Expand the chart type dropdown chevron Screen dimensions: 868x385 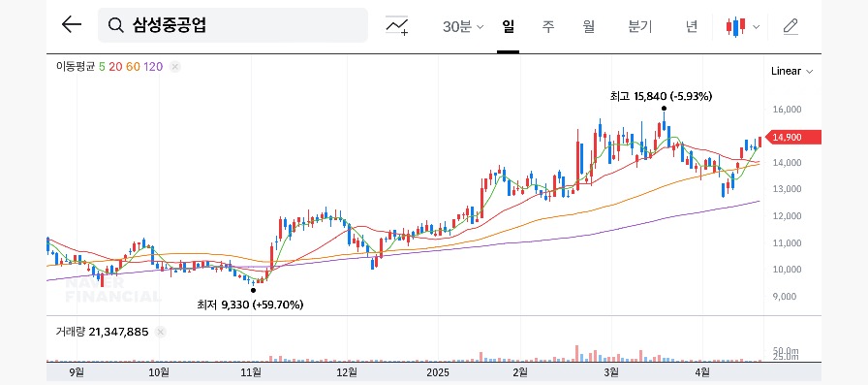[757, 26]
